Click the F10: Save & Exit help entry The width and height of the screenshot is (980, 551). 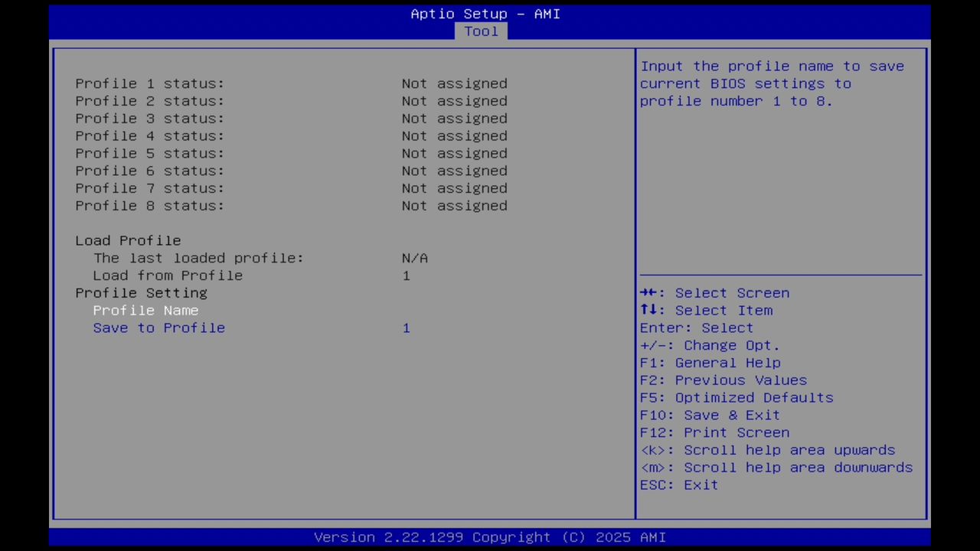point(709,415)
